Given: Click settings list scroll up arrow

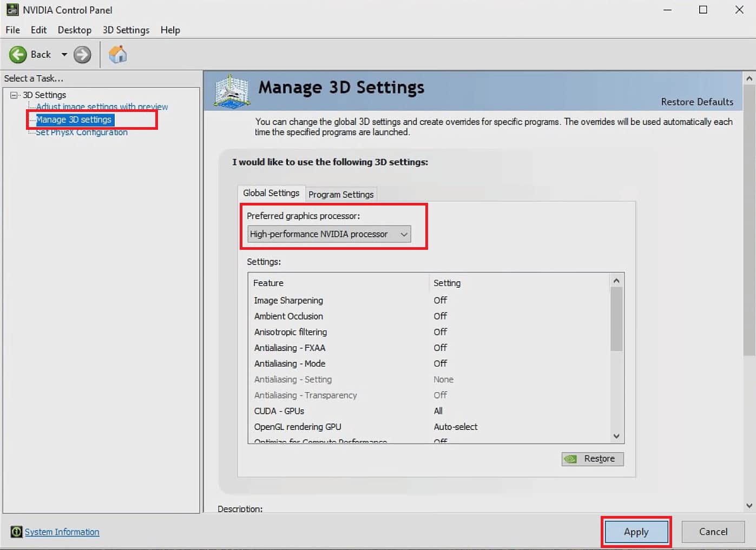Looking at the screenshot, I should point(616,281).
